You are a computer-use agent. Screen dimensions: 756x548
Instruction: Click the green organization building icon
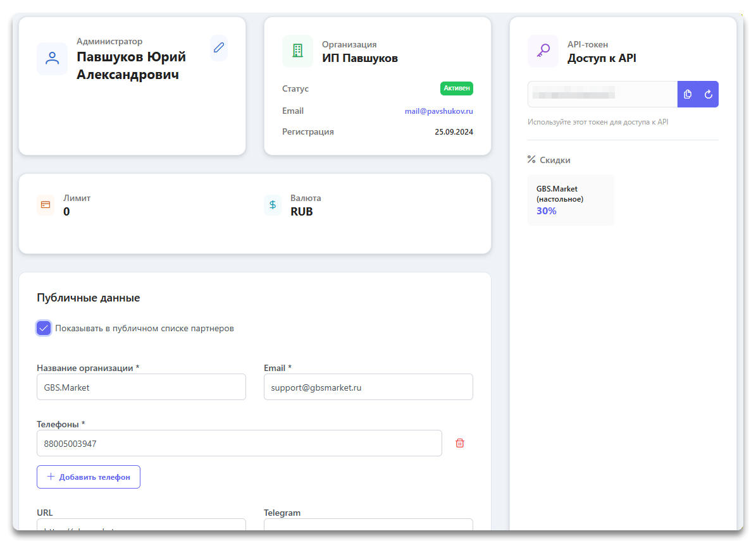pos(297,51)
